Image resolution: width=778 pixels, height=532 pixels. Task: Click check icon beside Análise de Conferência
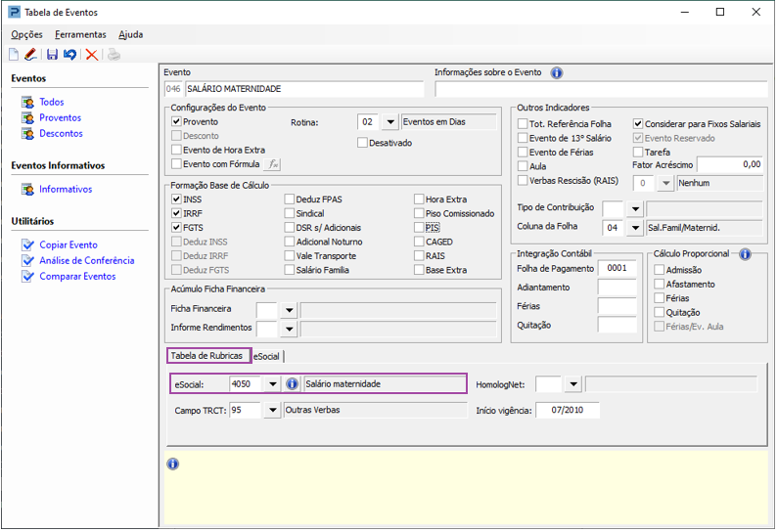(27, 261)
